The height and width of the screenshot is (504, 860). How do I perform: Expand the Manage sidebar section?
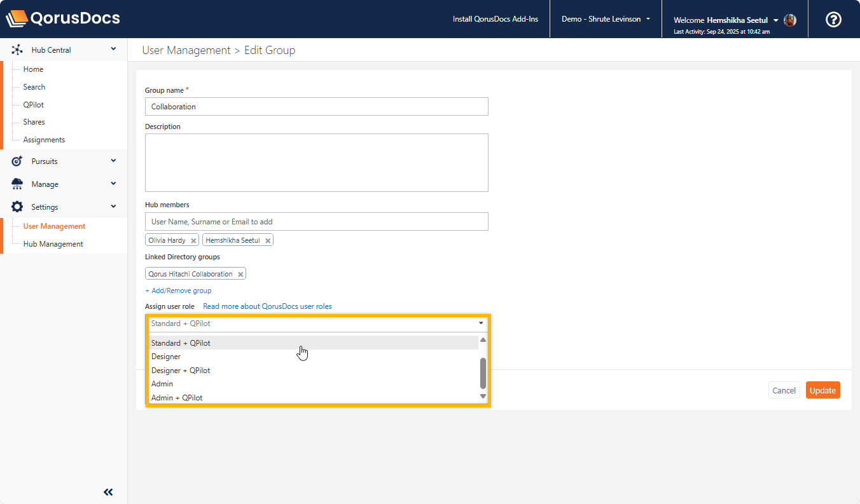(113, 184)
